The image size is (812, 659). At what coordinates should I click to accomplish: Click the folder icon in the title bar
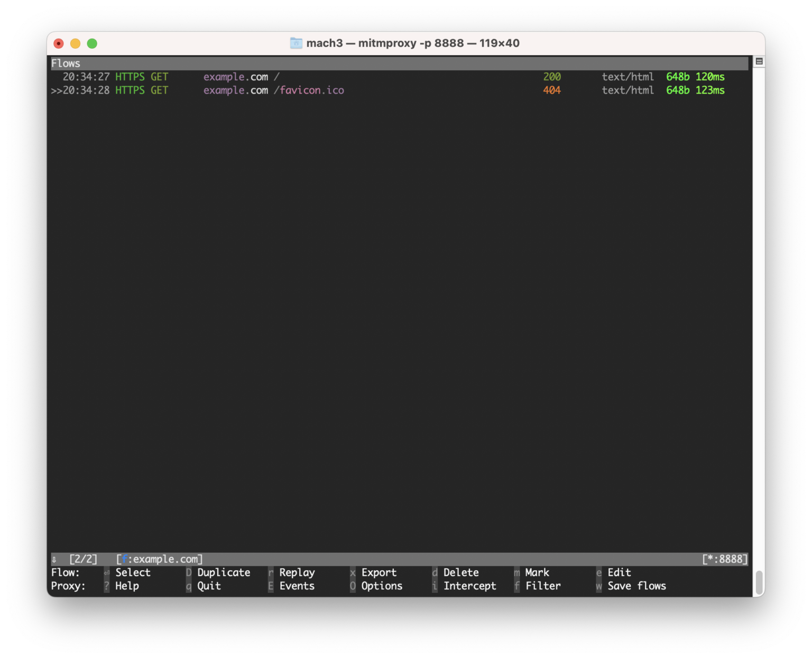[x=296, y=43]
